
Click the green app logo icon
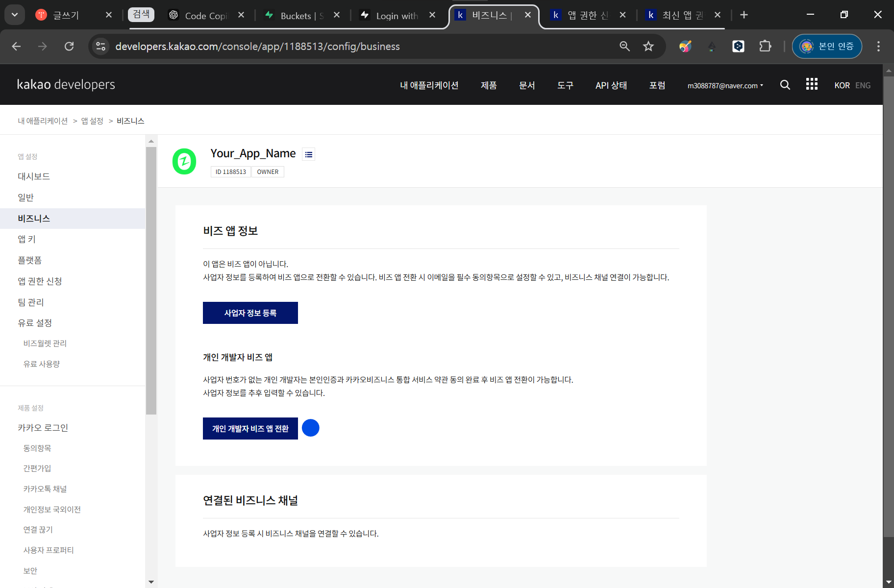184,161
